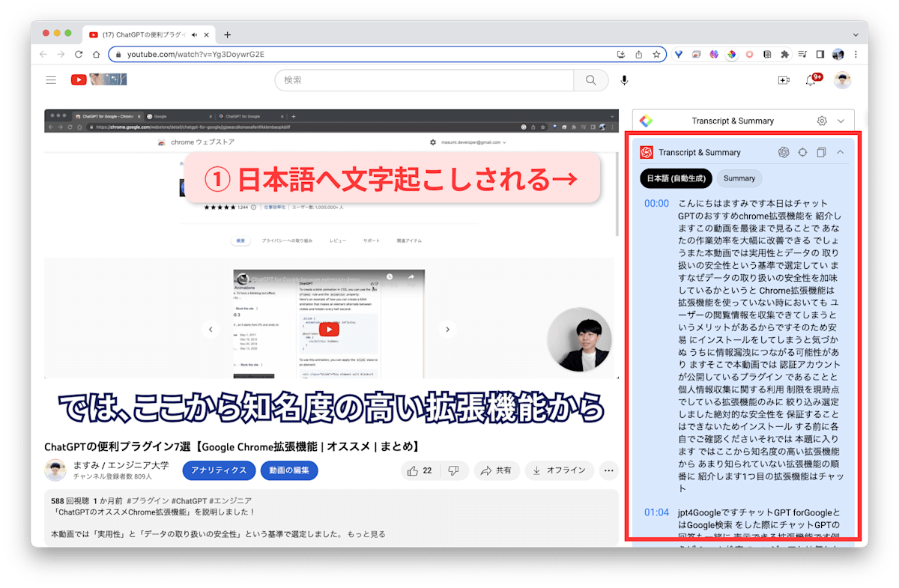The image size is (899, 588).
Task: Click the pink brain extension icon
Action: click(x=714, y=54)
